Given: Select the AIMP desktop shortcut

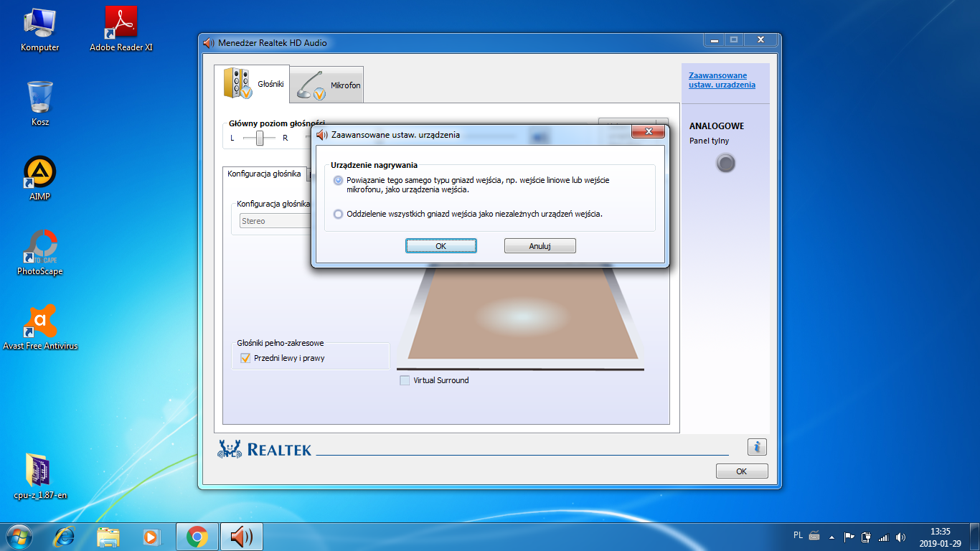Looking at the screenshot, I should coord(40,179).
